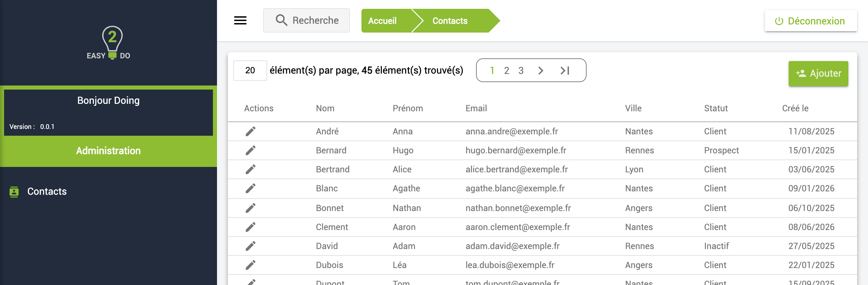
Task: Edit the Clement Aaron contact
Action: (251, 227)
